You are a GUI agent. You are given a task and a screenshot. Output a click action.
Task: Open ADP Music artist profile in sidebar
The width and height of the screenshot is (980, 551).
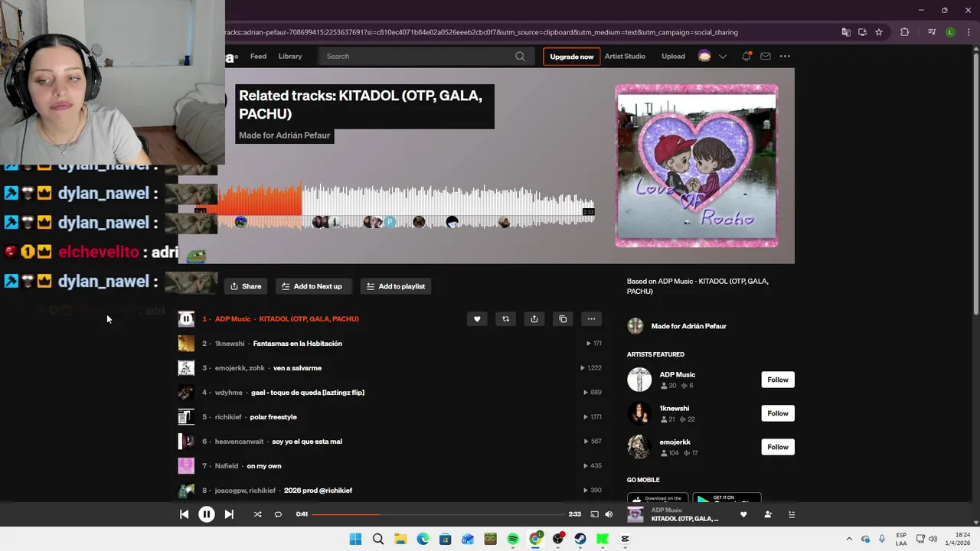(677, 375)
